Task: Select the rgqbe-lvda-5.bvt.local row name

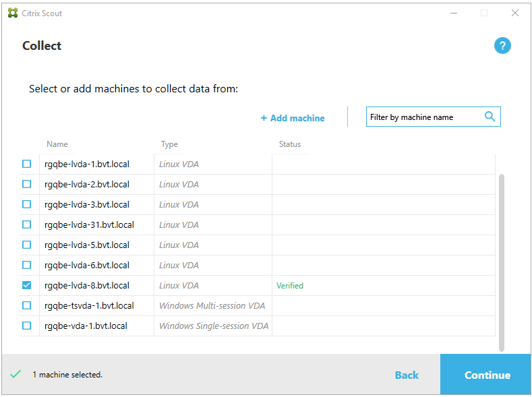Action: (x=86, y=245)
